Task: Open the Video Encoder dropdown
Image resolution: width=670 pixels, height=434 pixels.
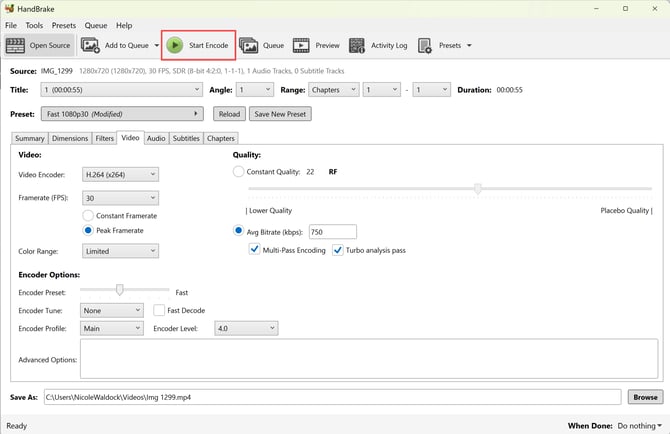Action: (x=120, y=174)
